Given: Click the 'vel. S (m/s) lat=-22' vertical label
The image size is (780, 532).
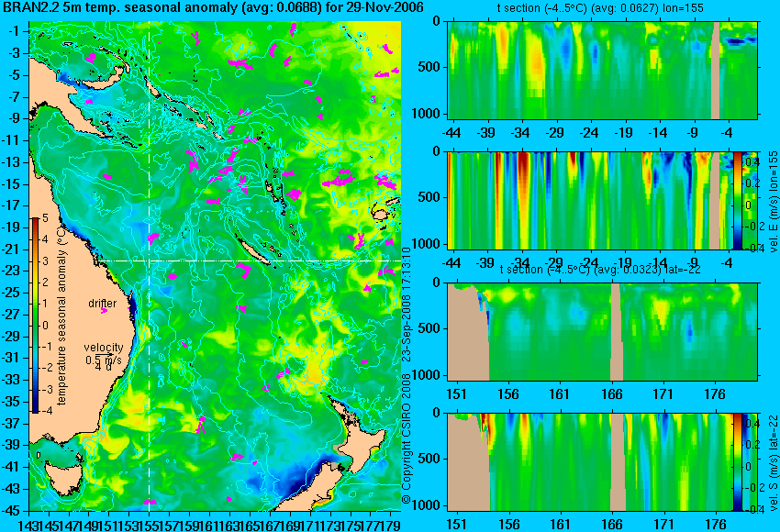Looking at the screenshot, I should [773, 462].
